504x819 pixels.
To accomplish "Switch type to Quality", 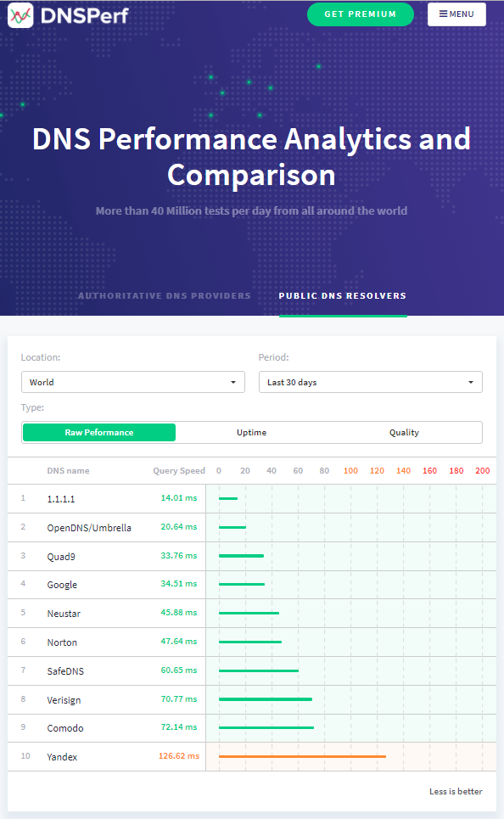I will [x=404, y=433].
